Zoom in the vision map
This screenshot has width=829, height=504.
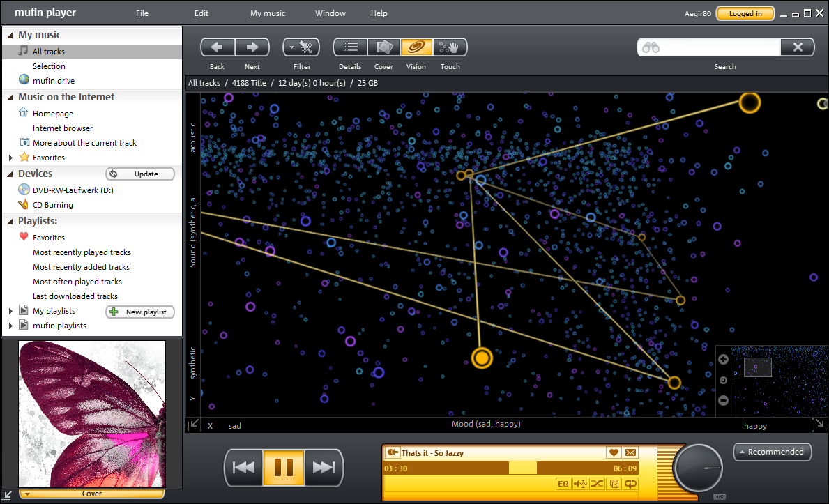[723, 360]
